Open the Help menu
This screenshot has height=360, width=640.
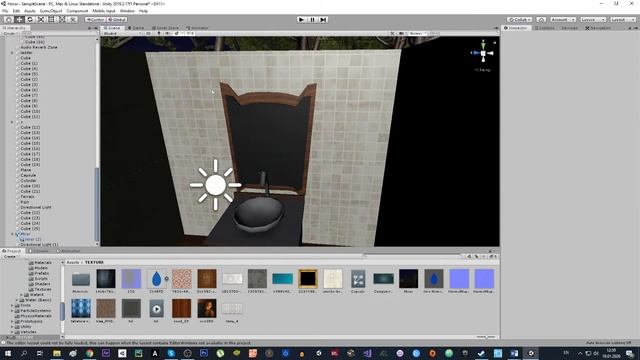tap(143, 11)
